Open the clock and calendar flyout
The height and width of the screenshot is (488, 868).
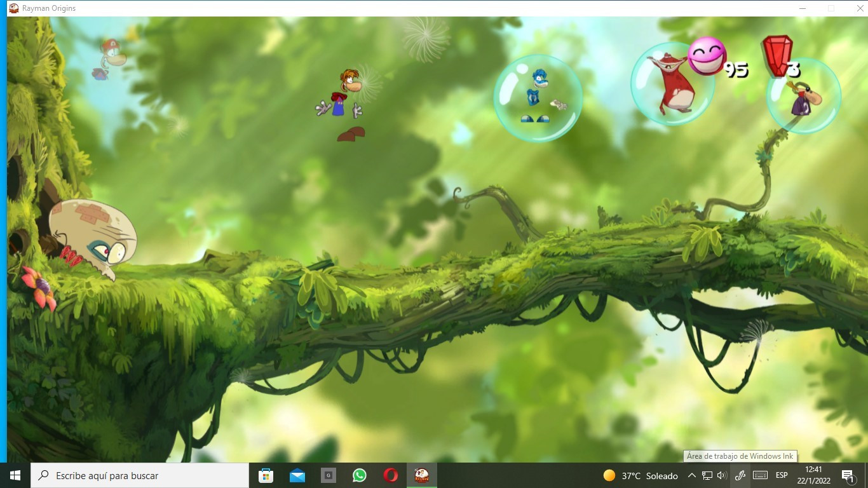[814, 475]
